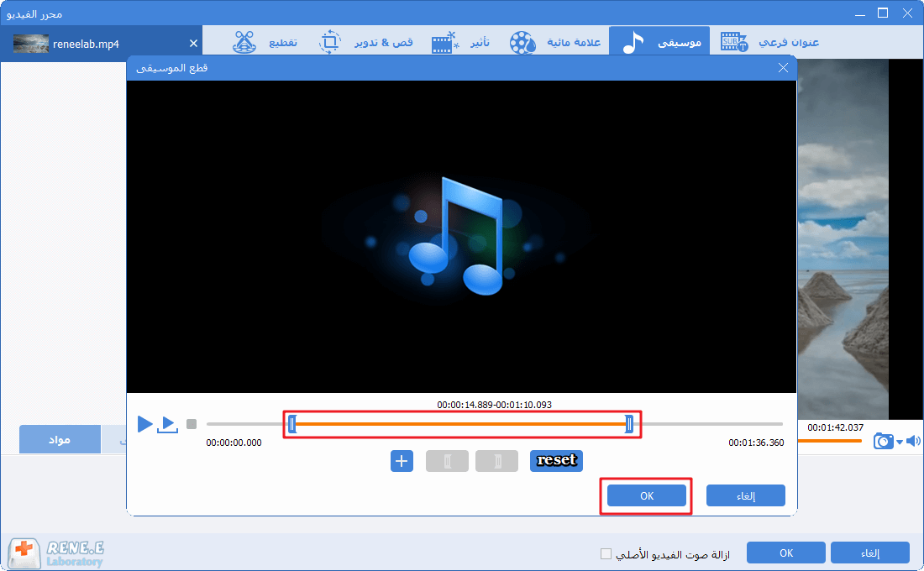The width and height of the screenshot is (924, 571).
Task: Expand the snapshot options dropdown arrow
Action: click(900, 442)
